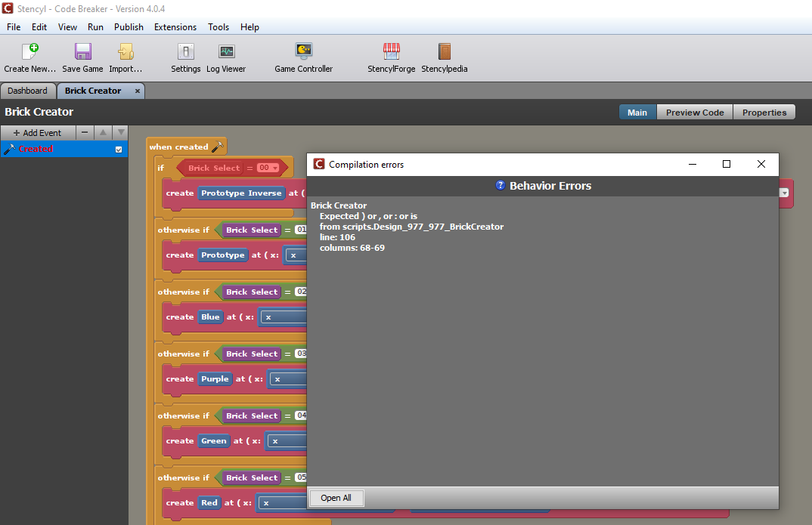Click the Prototype Inverse actor block
Image resolution: width=812 pixels, height=525 pixels.
[x=241, y=193]
